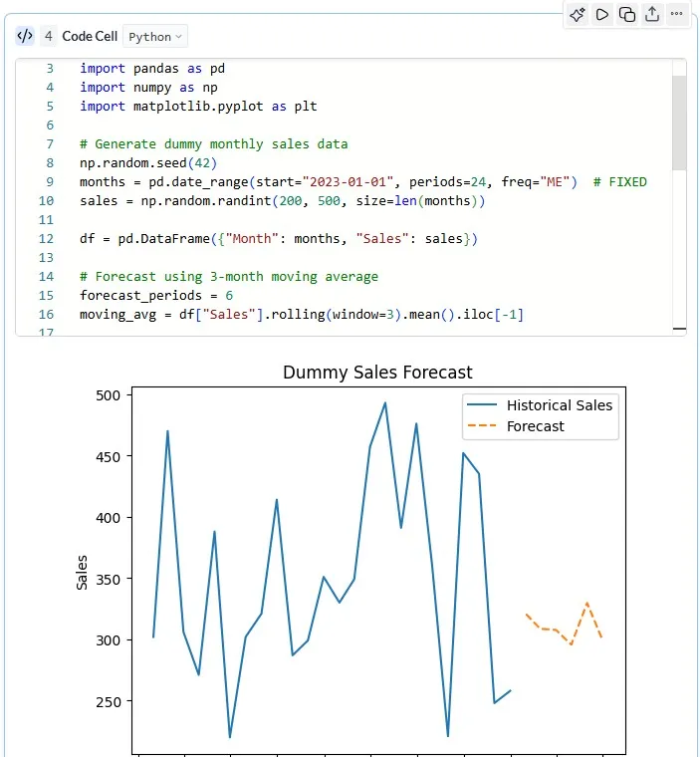700x757 pixels.
Task: Click the Dummy Sales Forecast chart title
Action: [377, 373]
